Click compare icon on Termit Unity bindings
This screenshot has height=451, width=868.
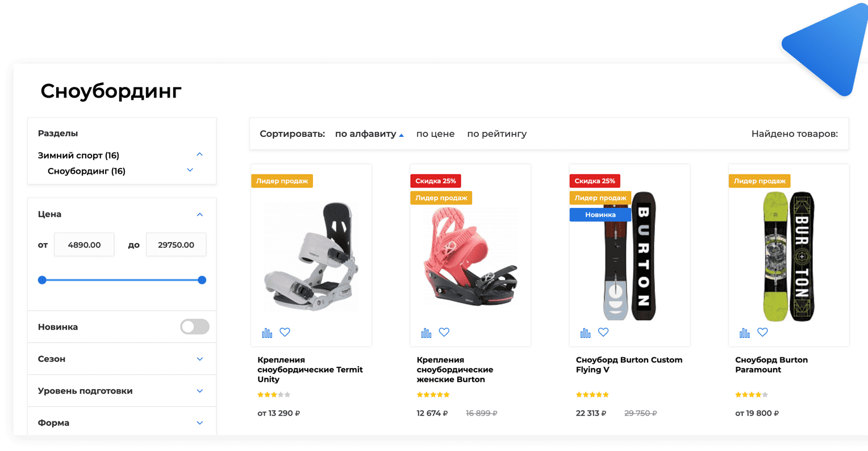(x=267, y=333)
